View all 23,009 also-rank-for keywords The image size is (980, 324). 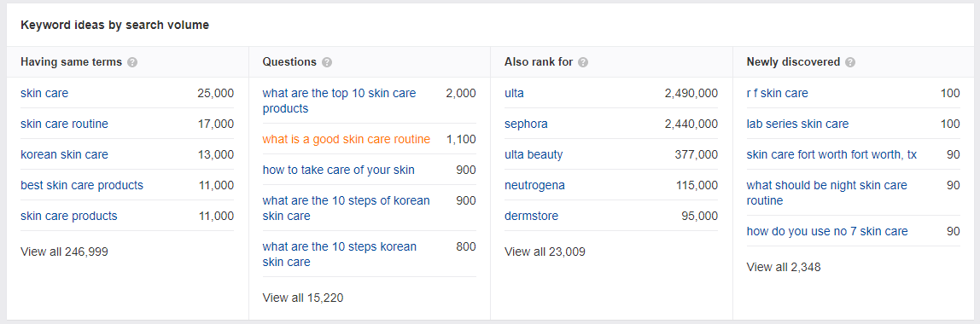pos(545,252)
